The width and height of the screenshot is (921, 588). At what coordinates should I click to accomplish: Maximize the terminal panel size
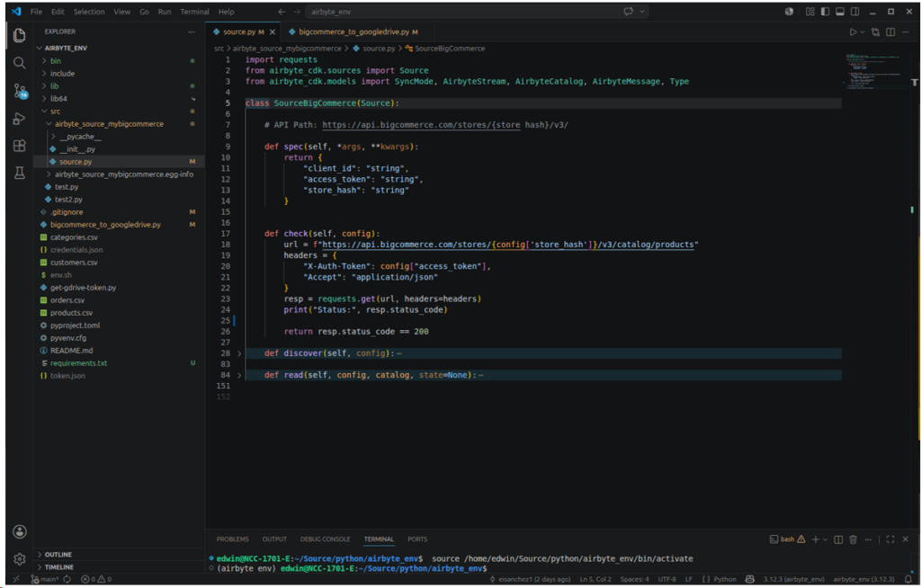coord(890,539)
